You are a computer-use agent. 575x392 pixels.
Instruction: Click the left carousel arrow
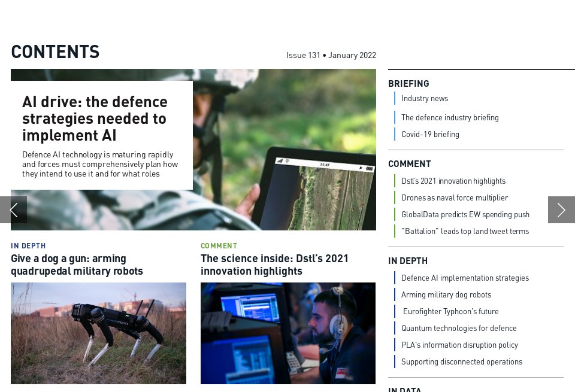click(14, 209)
